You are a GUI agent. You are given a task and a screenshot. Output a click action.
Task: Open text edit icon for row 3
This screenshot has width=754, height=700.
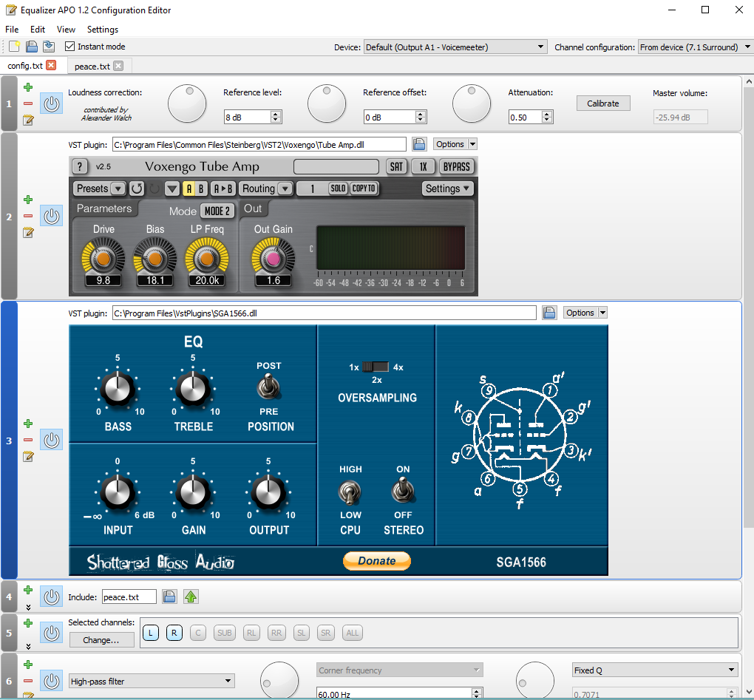(28, 456)
